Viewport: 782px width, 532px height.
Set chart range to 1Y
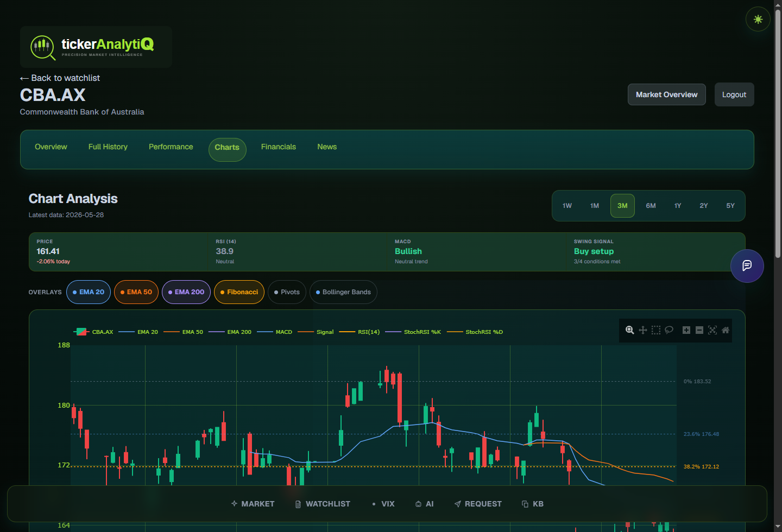(x=678, y=206)
